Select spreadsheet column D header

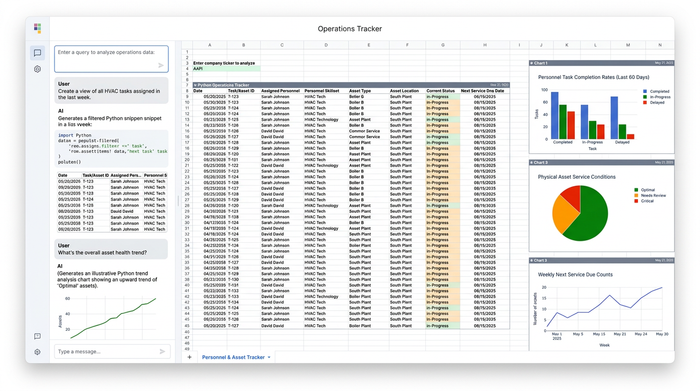click(x=326, y=45)
